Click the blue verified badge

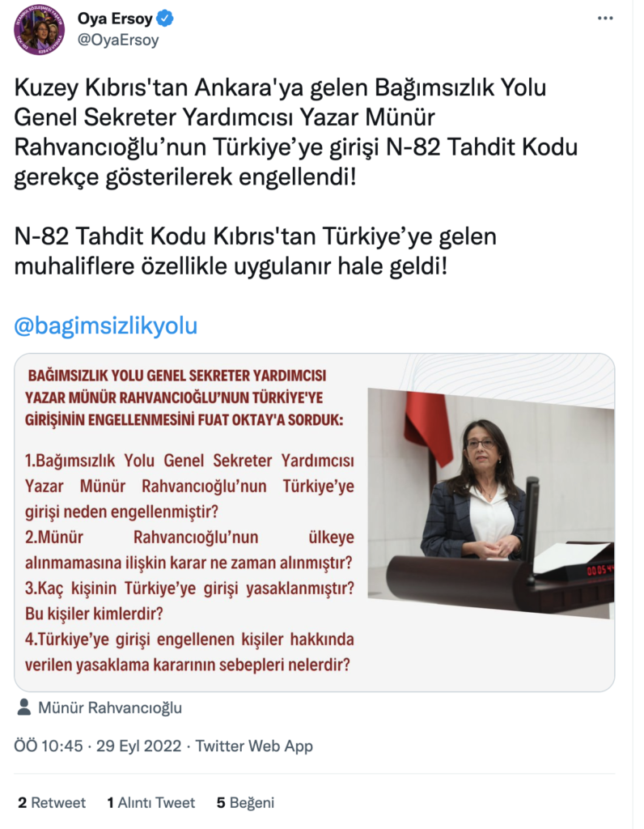pos(165,19)
